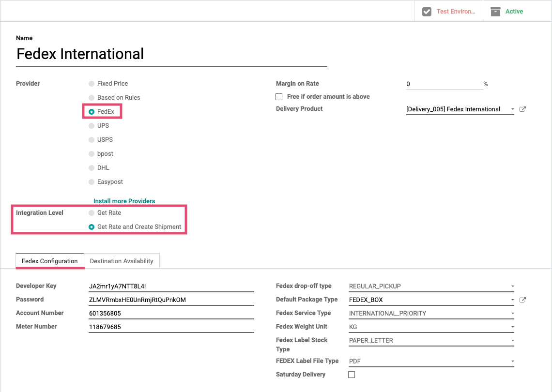This screenshot has height=392, width=552.
Task: Open Default Package Type external link icon
Action: coord(523,300)
